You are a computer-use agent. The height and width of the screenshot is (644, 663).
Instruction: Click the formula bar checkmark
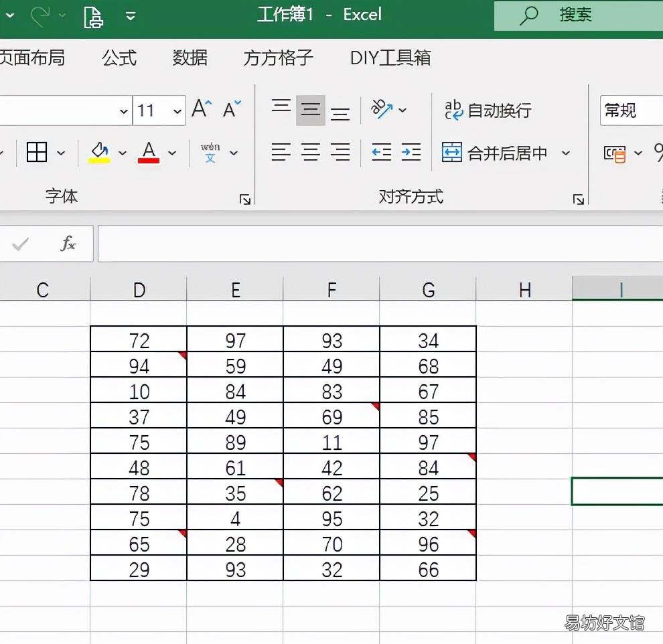pyautogui.click(x=20, y=244)
